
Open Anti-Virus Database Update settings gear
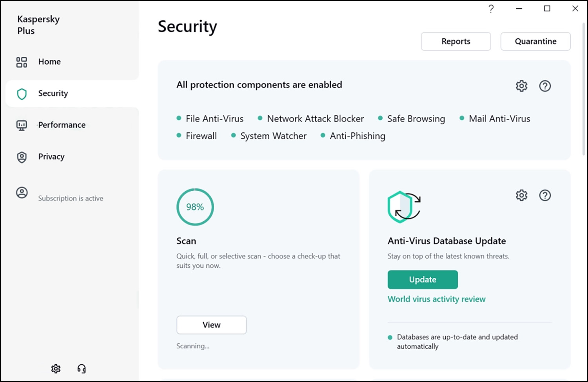point(521,195)
